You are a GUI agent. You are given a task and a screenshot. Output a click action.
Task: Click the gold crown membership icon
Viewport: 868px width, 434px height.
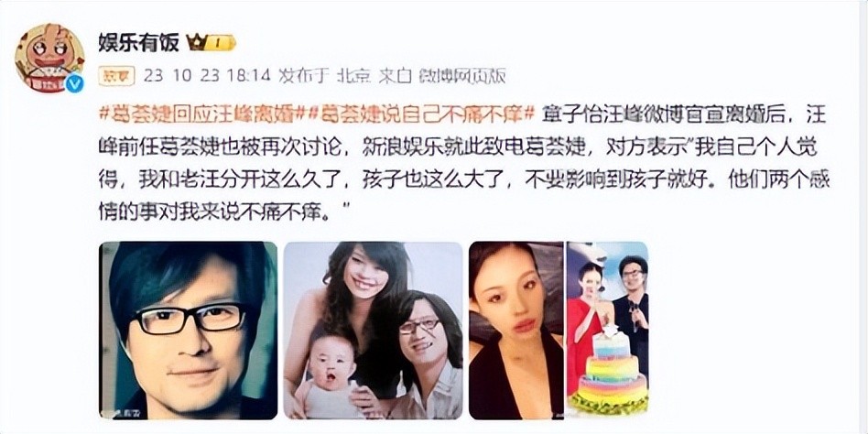click(197, 41)
